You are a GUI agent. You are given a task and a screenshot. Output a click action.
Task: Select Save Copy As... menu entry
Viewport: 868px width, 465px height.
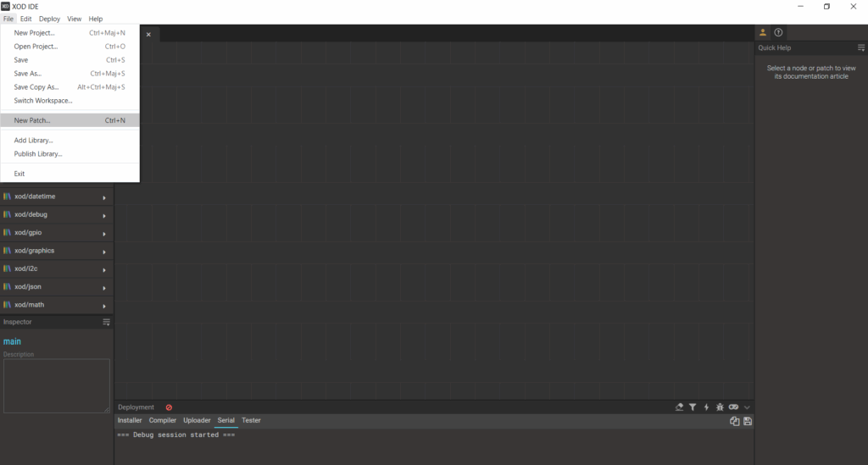point(70,86)
